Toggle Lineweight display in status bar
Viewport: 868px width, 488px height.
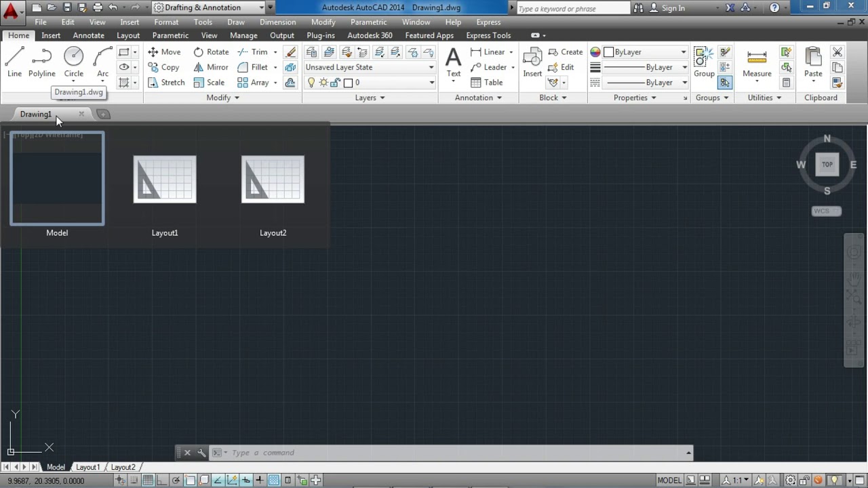pos(259,481)
